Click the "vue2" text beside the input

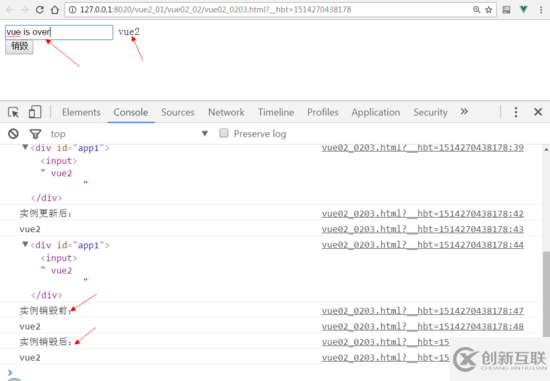[129, 32]
